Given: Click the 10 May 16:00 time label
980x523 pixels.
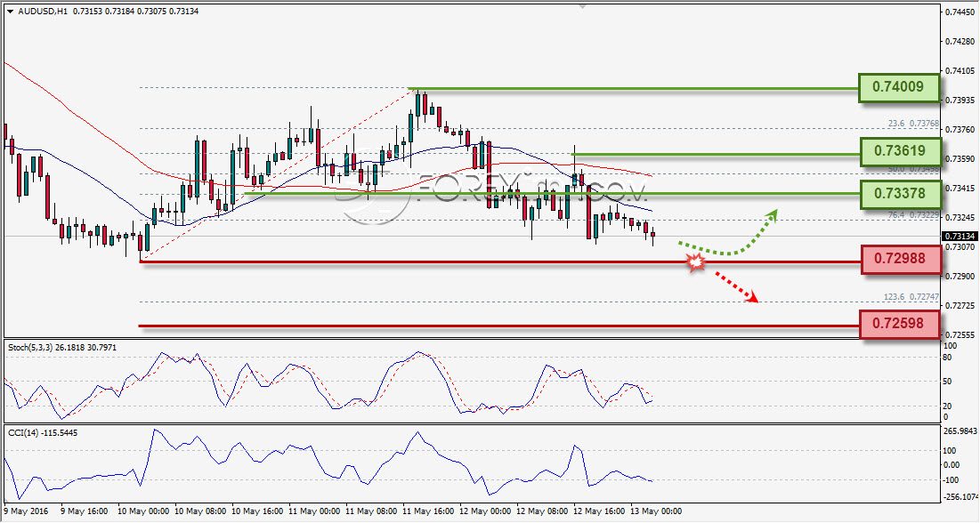Looking at the screenshot, I should 257,511.
